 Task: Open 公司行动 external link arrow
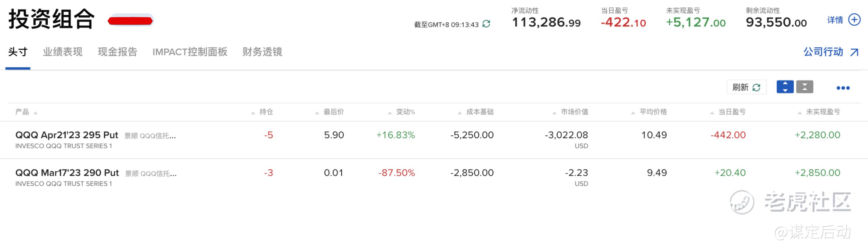(854, 52)
